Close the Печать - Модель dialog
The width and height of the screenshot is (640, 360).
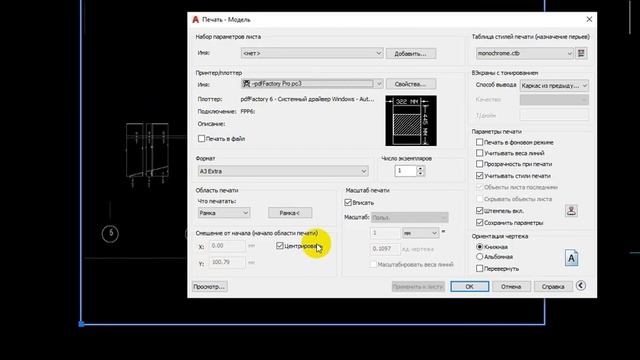(589, 19)
